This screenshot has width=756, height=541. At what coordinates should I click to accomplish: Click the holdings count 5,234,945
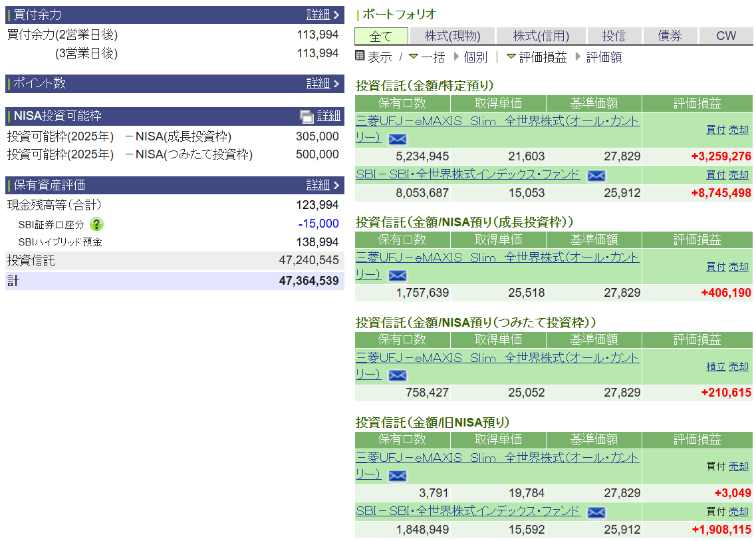(x=422, y=156)
